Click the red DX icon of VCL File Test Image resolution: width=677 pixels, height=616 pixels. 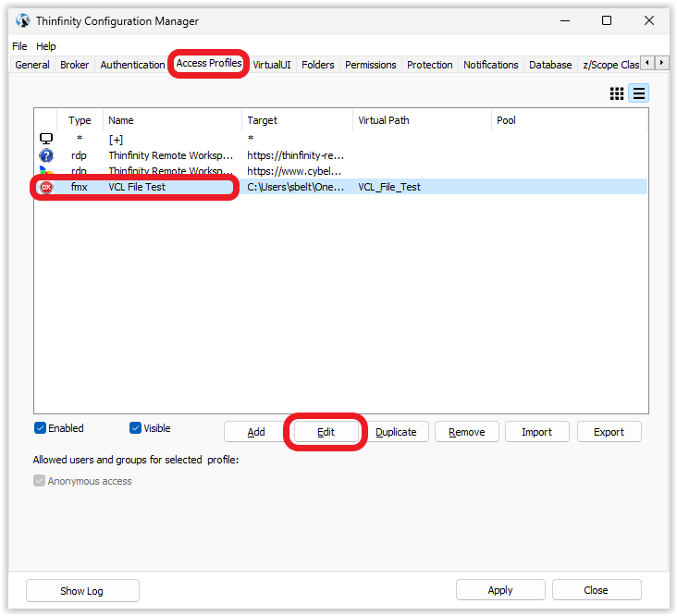coord(46,187)
